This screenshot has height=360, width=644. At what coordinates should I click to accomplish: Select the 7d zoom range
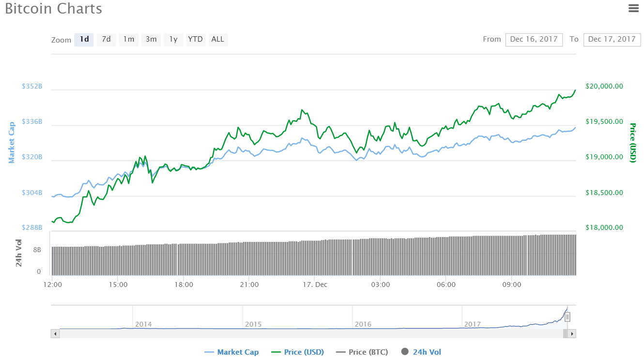point(106,40)
